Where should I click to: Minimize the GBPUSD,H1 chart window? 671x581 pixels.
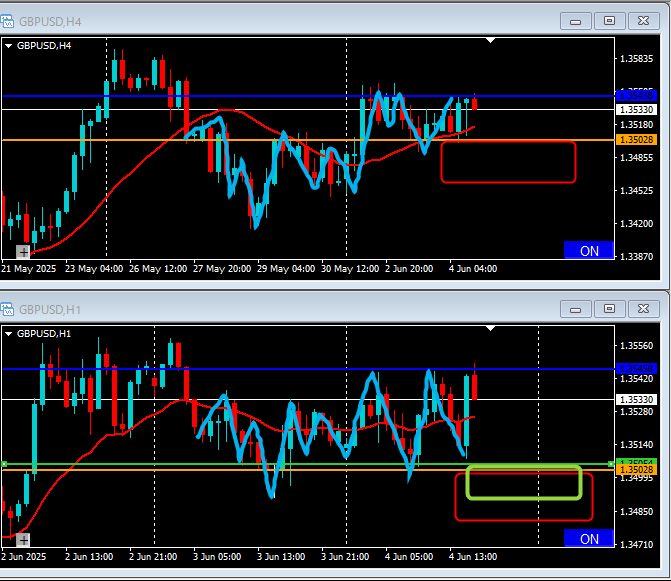576,309
